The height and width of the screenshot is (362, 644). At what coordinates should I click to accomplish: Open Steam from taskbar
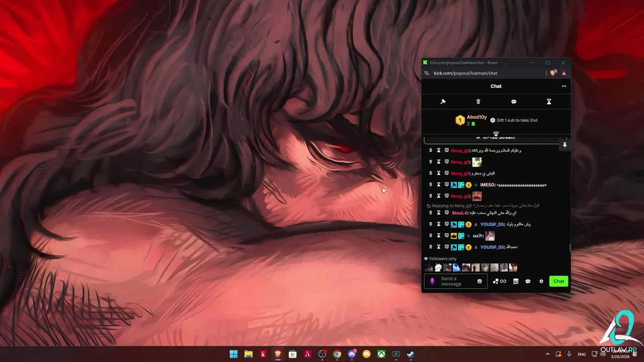[411, 354]
